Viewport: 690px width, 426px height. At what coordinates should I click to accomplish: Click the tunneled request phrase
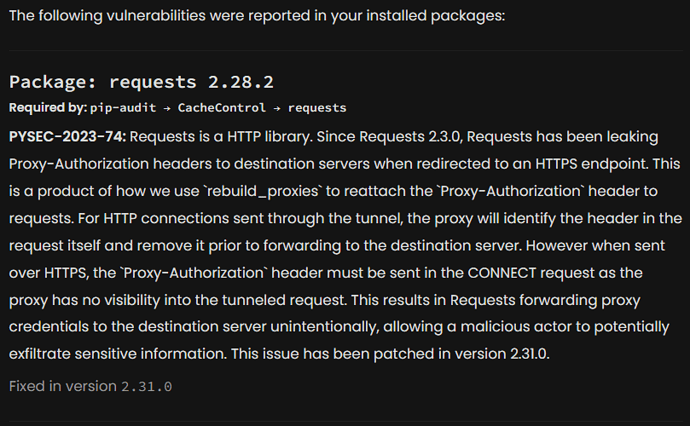(x=284, y=300)
